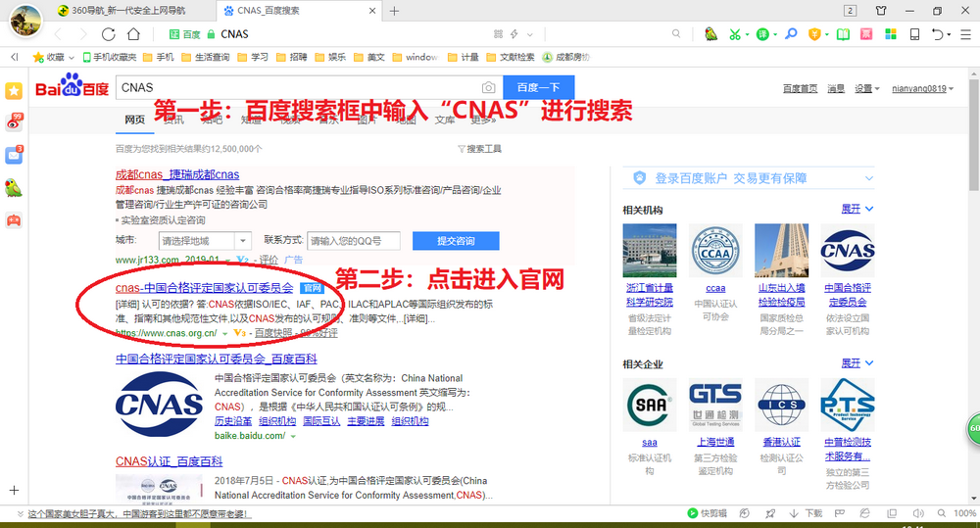Open dropdown arrow beside baike.baidu.com URL
Viewport: 980px width, 528px height.
(x=293, y=436)
